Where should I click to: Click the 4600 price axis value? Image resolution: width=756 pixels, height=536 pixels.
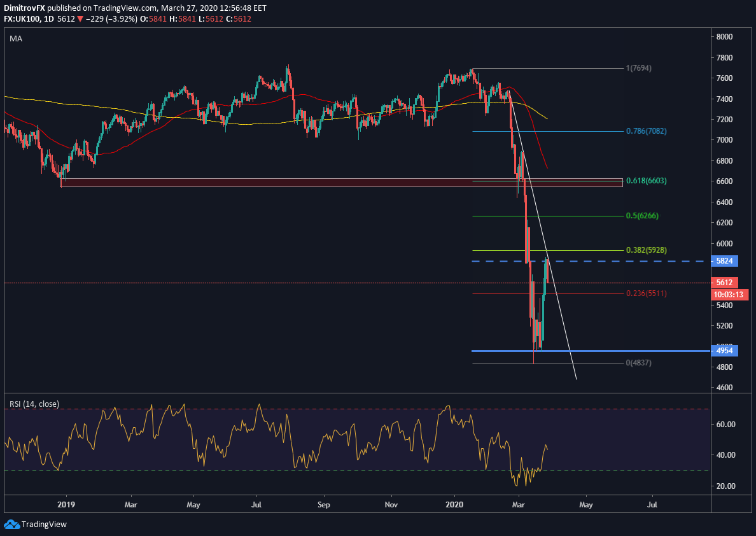pos(725,388)
